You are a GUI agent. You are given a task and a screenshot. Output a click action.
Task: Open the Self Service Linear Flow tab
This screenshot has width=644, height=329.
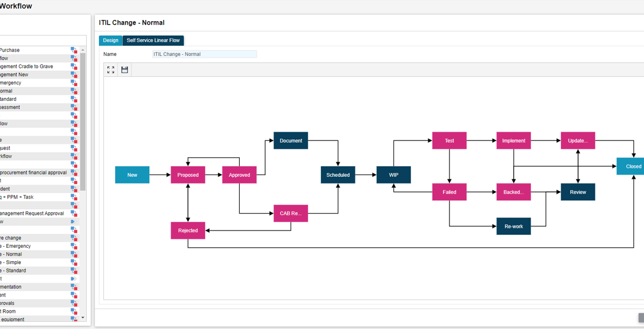(x=153, y=40)
